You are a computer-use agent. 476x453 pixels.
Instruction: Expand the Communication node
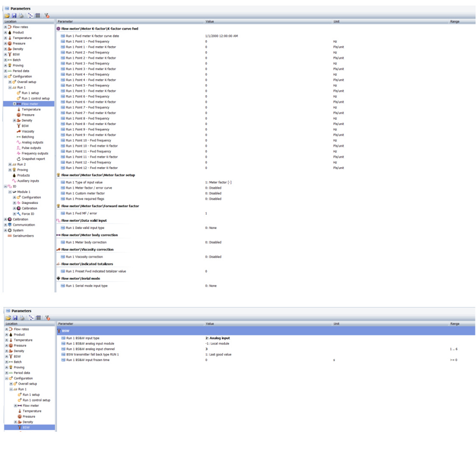coord(5,225)
